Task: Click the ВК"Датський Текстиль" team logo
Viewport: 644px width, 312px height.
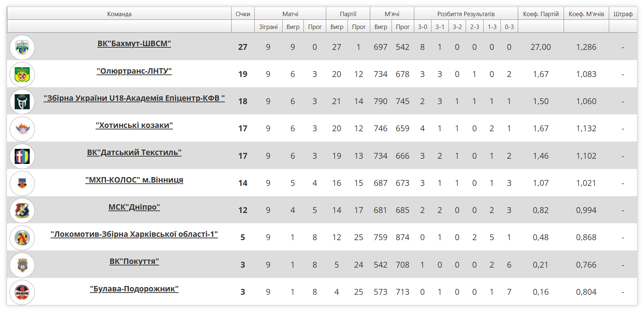Action: [22, 156]
